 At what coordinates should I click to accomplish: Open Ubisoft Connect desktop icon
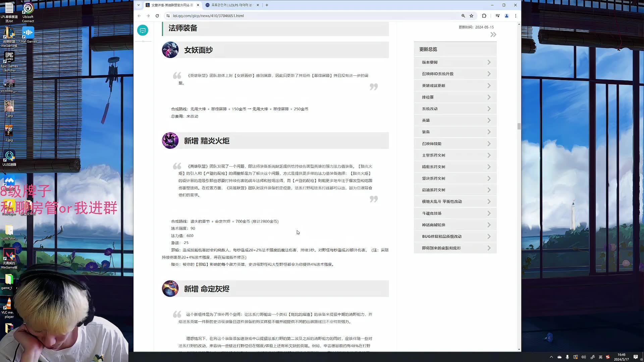pyautogui.click(x=28, y=12)
